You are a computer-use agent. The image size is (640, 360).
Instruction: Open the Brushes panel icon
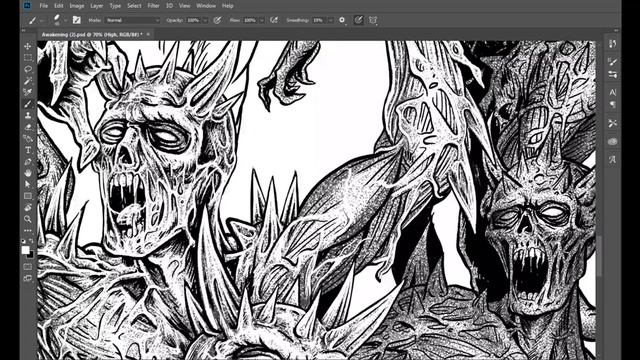coord(612,74)
